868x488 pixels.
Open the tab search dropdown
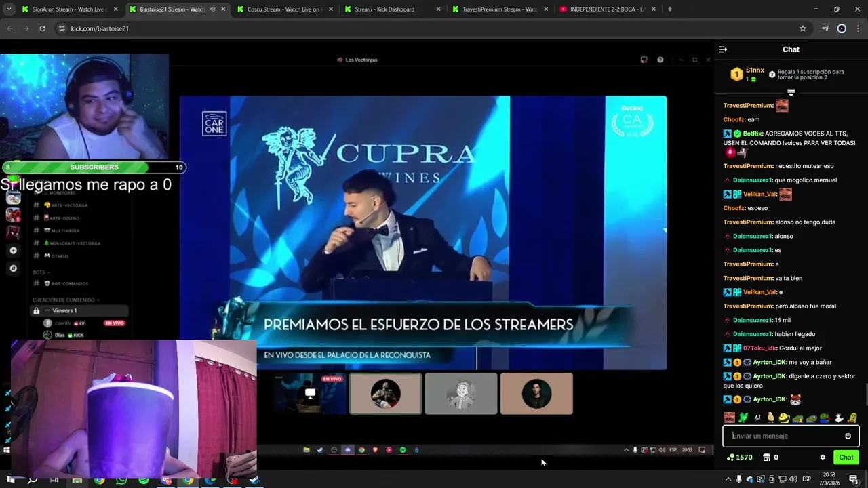coord(9,9)
